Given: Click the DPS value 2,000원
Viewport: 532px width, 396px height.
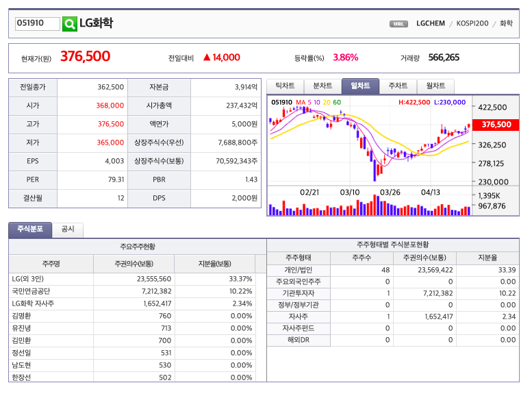Looking at the screenshot, I should (244, 198).
